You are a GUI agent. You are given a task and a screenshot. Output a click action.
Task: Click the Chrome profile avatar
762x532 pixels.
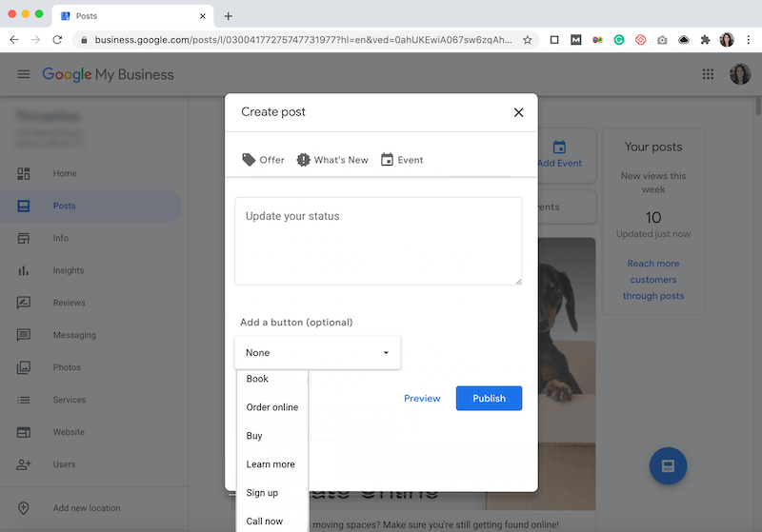click(x=727, y=40)
